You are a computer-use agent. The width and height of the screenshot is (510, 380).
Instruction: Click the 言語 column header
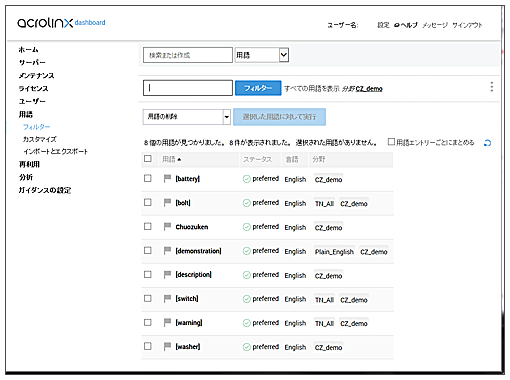(x=292, y=159)
